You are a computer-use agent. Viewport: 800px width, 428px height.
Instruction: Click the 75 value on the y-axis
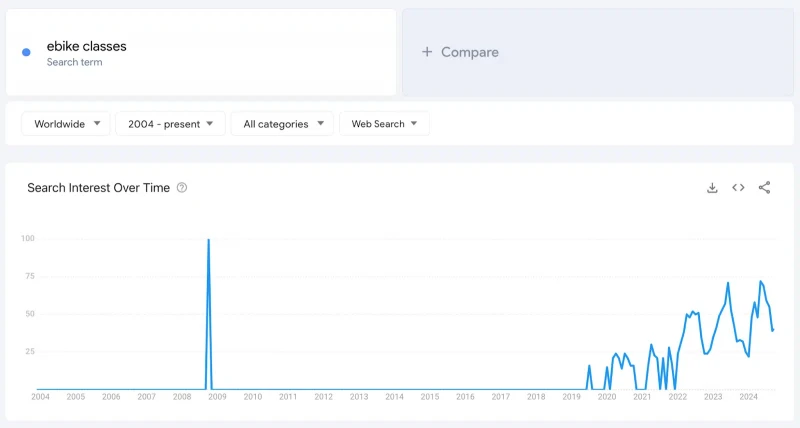(30, 276)
